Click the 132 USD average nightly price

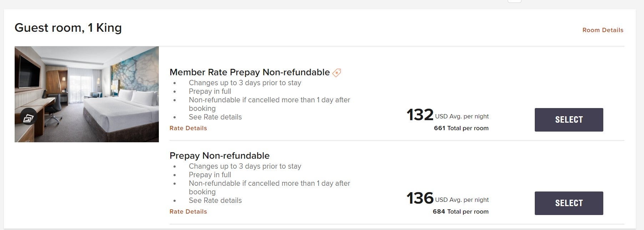click(420, 115)
